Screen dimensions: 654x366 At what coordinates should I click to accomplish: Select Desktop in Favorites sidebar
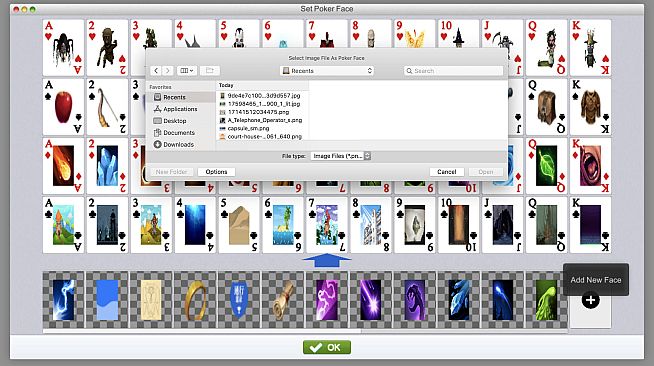pyautogui.click(x=182, y=120)
